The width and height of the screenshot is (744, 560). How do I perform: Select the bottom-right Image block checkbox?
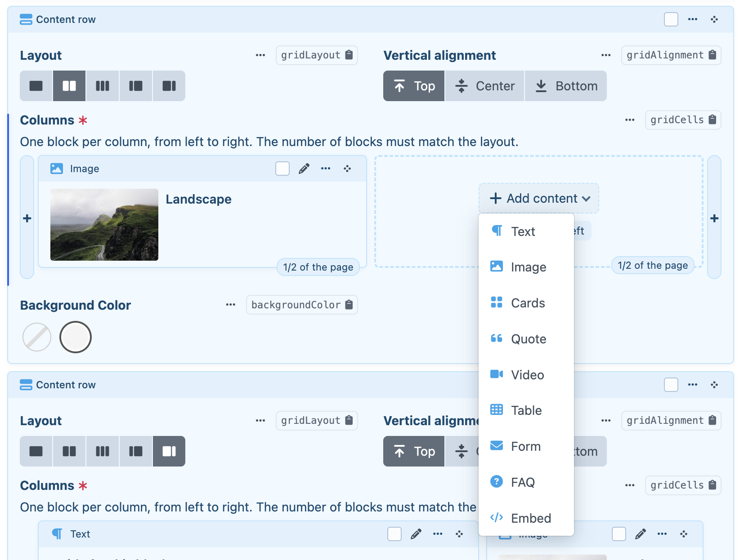[619, 534]
